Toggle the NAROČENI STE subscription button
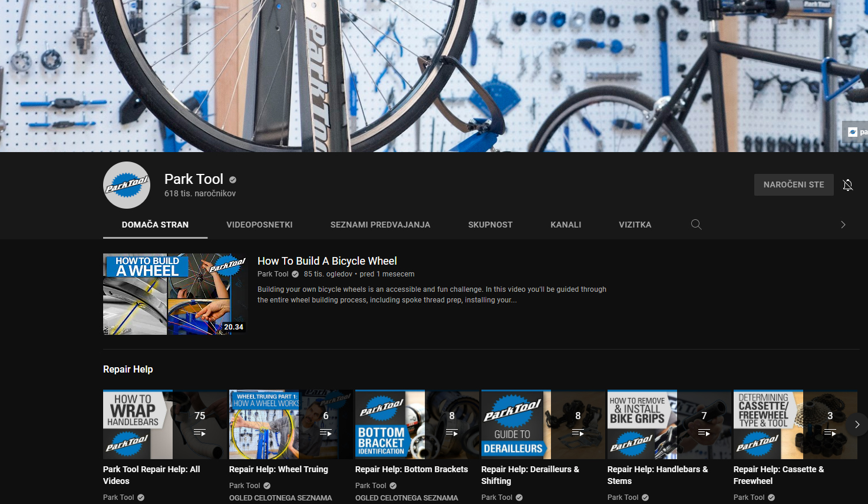 794,185
